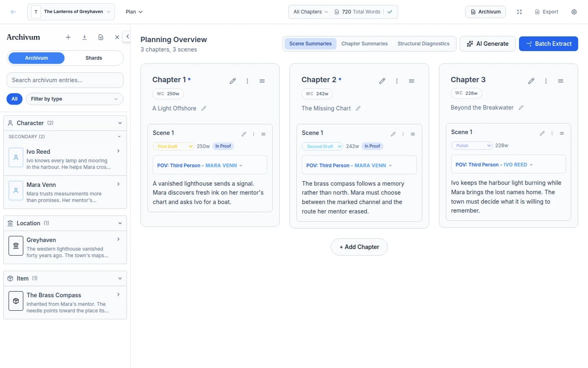The image size is (588, 368).
Task: Click the Archivum document export icon
Action: tap(101, 37)
